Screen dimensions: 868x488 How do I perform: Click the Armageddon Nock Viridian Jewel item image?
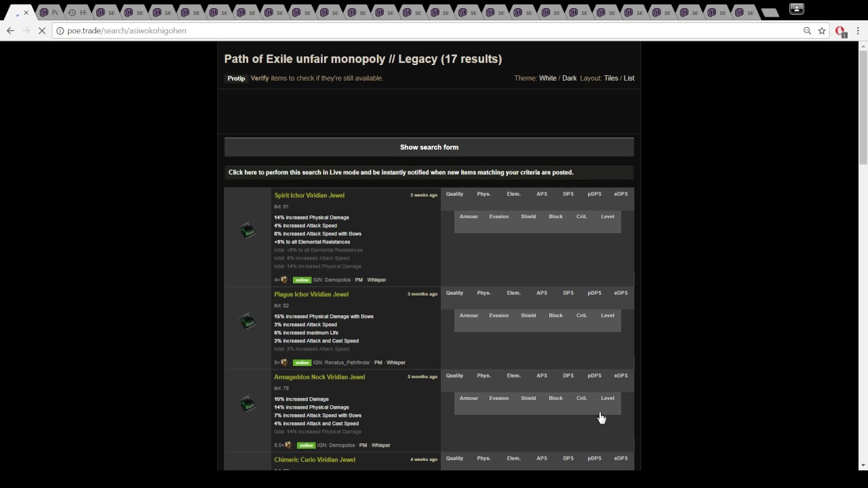248,404
